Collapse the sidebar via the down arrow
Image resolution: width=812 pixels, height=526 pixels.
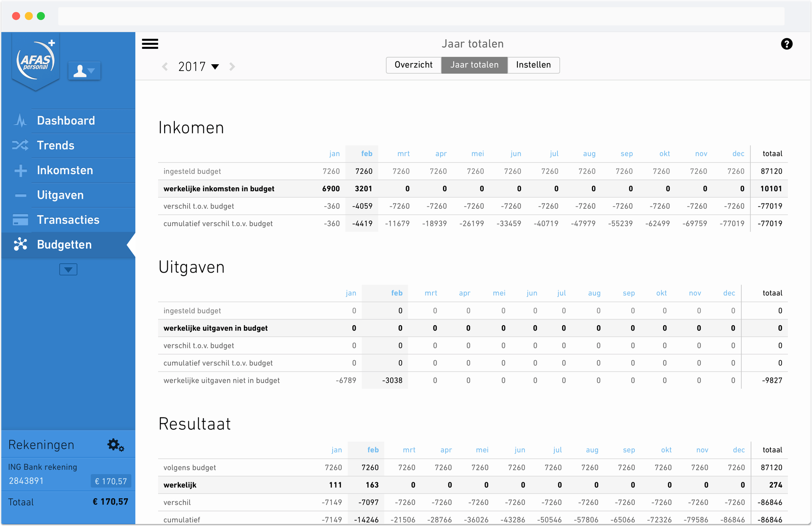click(x=68, y=269)
